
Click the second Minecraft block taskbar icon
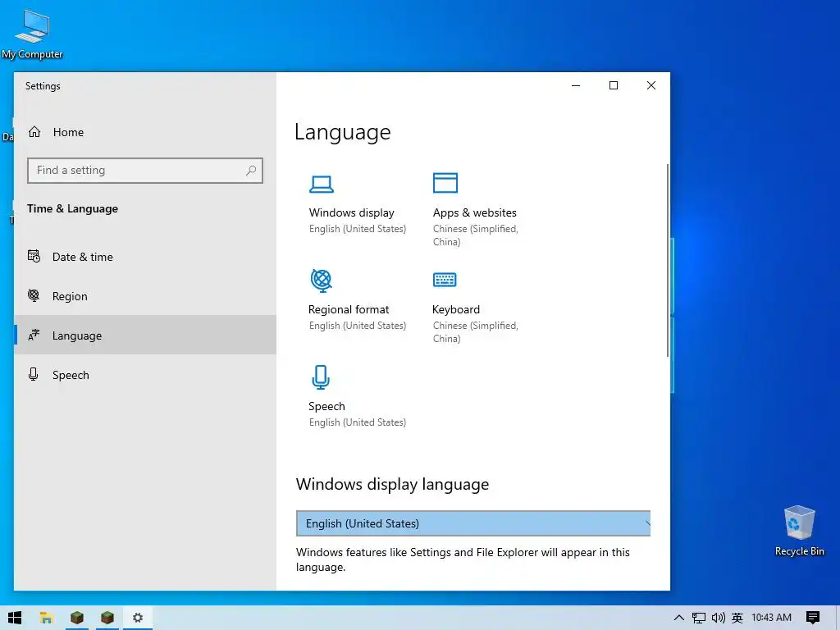[107, 618]
